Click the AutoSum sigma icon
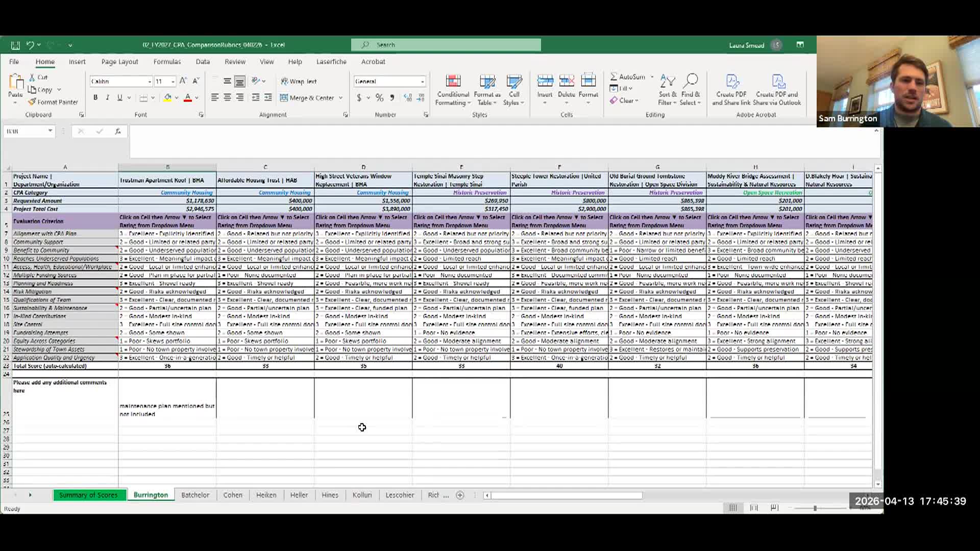 point(614,77)
